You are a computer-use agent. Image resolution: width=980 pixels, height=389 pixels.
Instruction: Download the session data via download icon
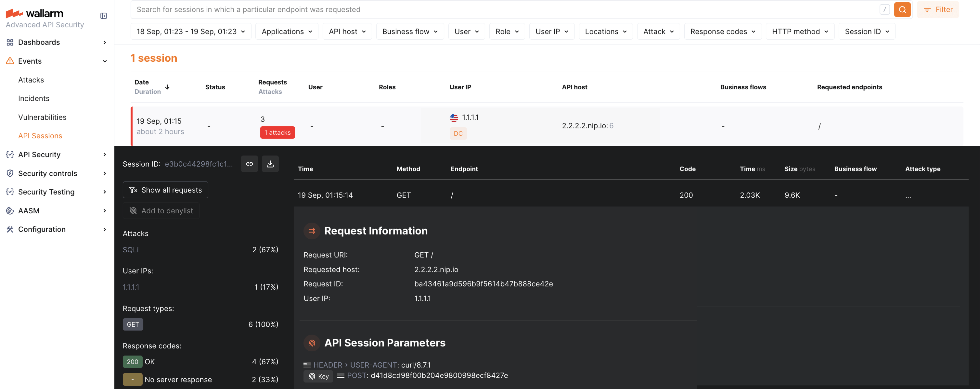coord(270,164)
